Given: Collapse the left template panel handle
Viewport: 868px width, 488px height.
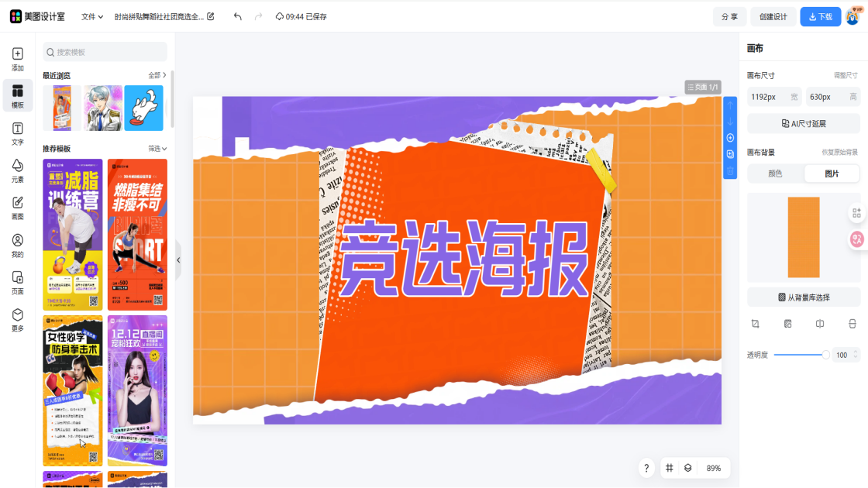Looking at the screenshot, I should pyautogui.click(x=178, y=260).
